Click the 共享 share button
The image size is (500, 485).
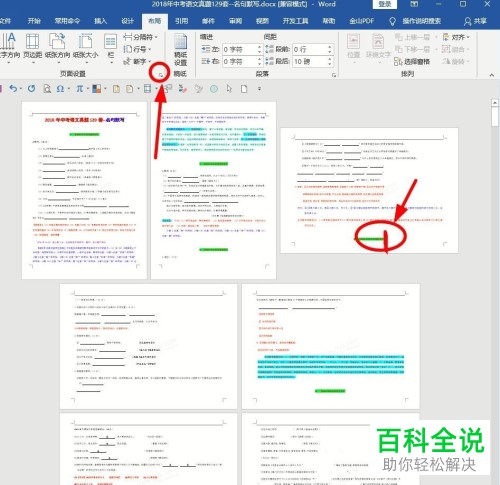tap(476, 21)
